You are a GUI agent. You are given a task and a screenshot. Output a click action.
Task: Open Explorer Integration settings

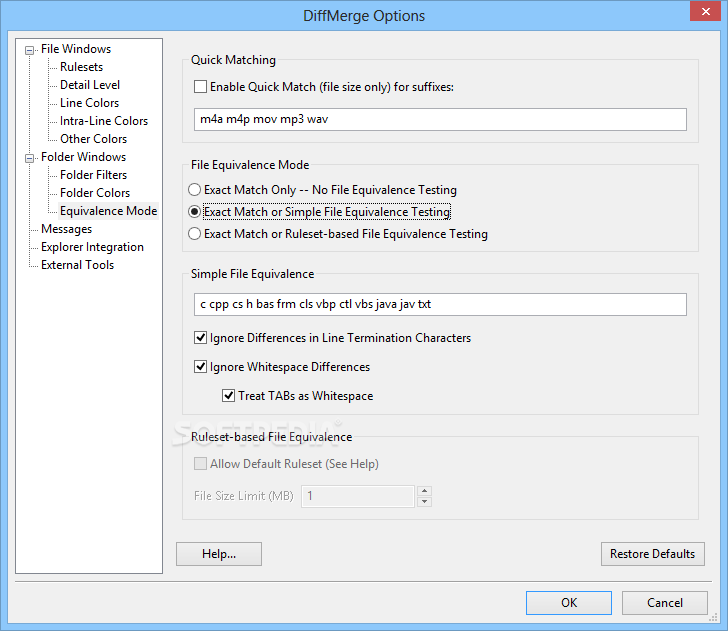pyautogui.click(x=92, y=247)
